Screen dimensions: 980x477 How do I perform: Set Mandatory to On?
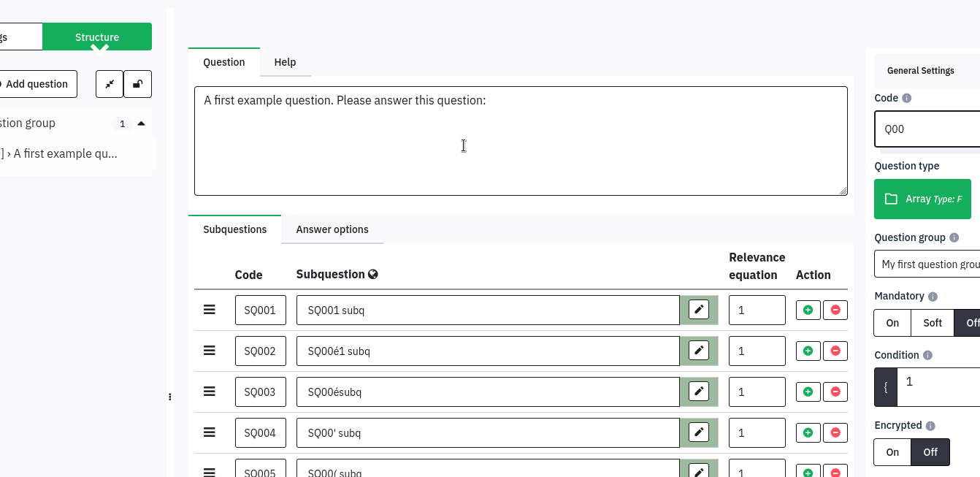(892, 323)
